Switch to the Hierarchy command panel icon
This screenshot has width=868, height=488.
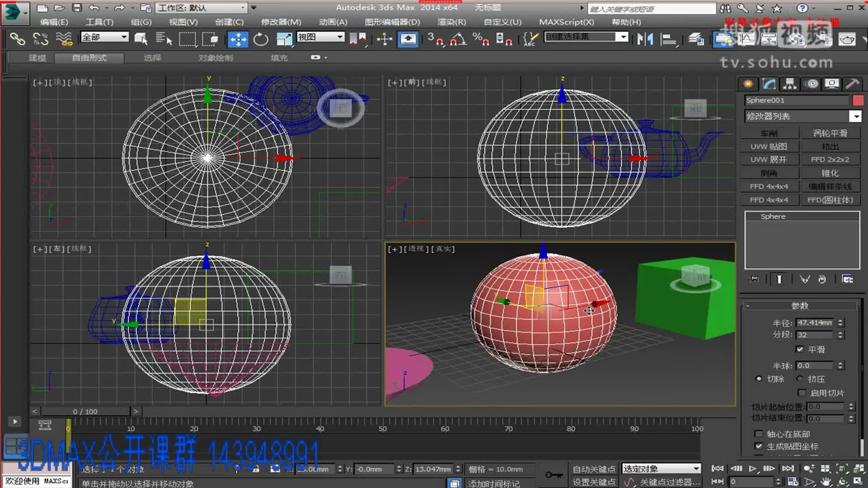(790, 84)
